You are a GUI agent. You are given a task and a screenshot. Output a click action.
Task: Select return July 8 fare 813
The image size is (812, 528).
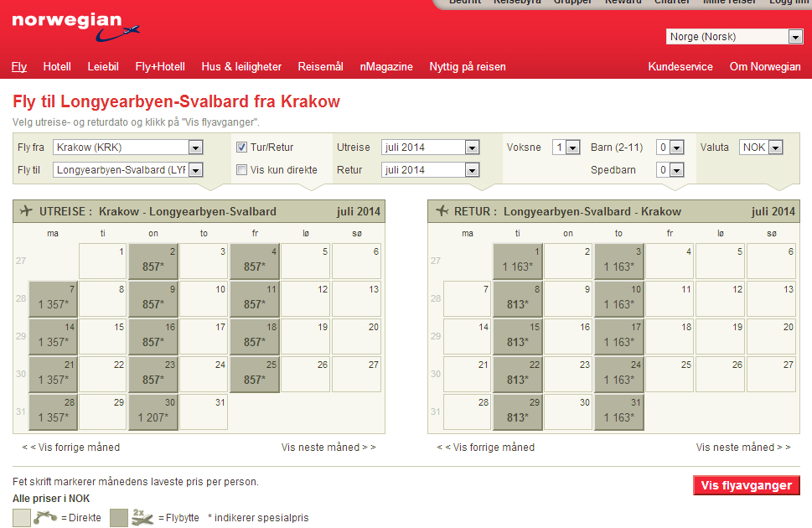pos(518,298)
